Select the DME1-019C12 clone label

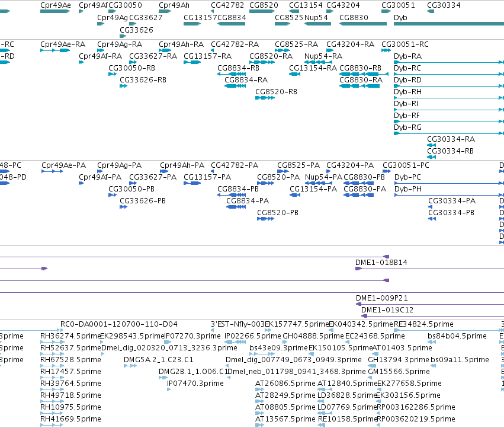pyautogui.click(x=387, y=310)
